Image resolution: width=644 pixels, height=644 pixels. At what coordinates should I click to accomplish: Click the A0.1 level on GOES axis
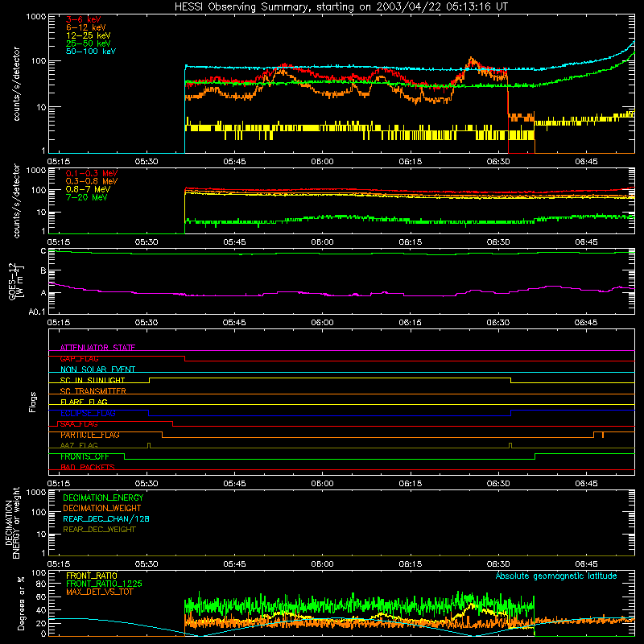(x=37, y=312)
